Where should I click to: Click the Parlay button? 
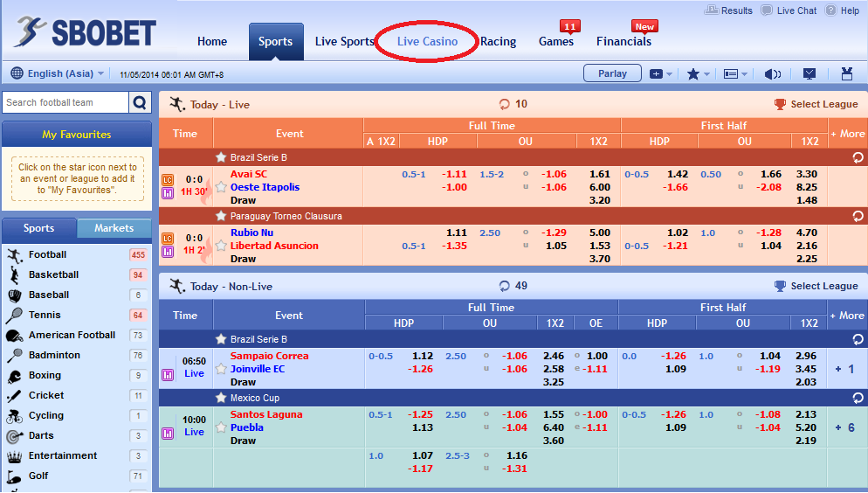point(612,73)
